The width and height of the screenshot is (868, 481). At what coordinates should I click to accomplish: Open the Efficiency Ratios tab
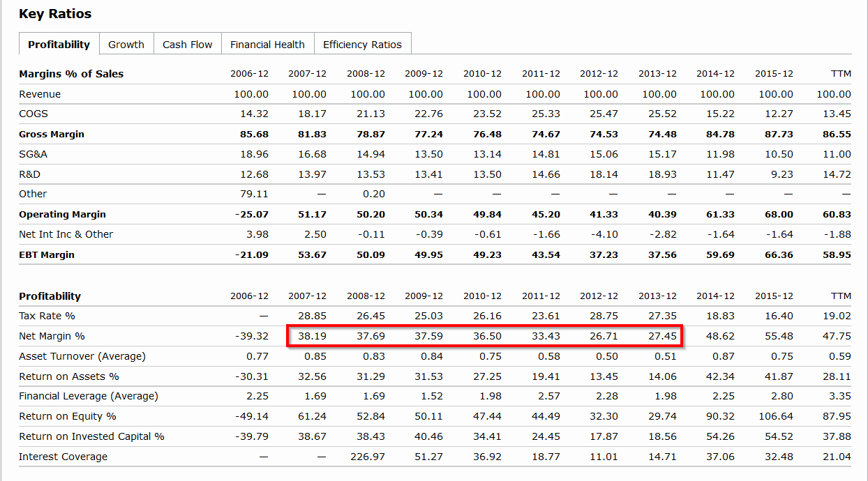coord(362,44)
